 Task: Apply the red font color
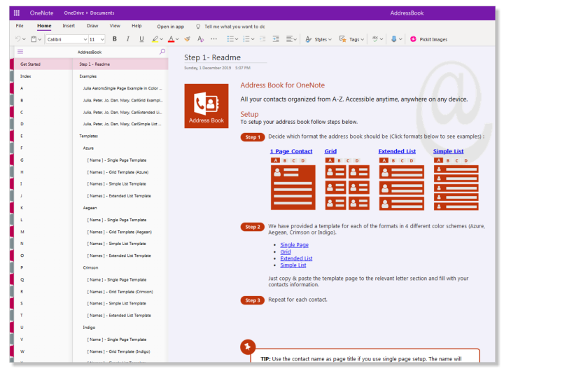click(x=171, y=38)
